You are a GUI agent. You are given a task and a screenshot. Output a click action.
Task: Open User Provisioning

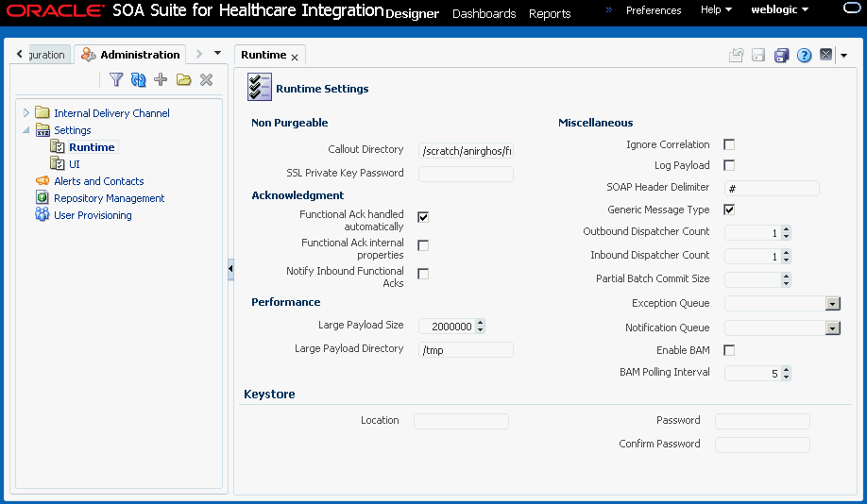click(x=93, y=215)
